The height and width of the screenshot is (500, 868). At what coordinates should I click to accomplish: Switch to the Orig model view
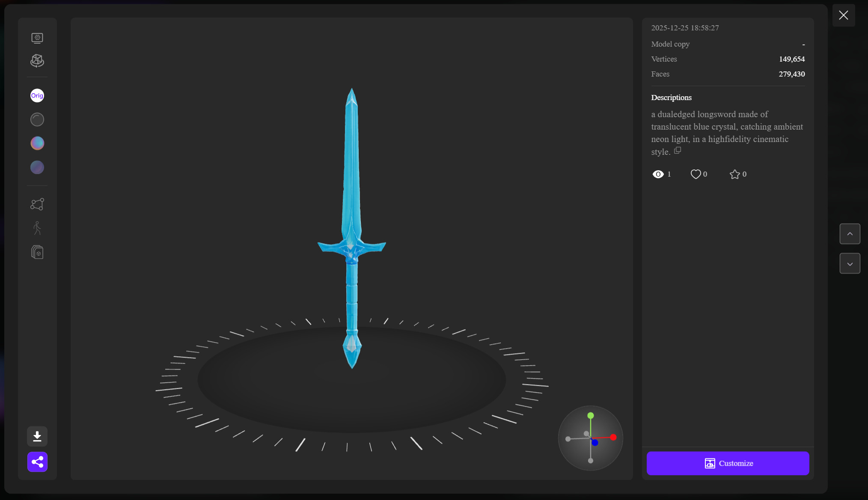point(37,95)
